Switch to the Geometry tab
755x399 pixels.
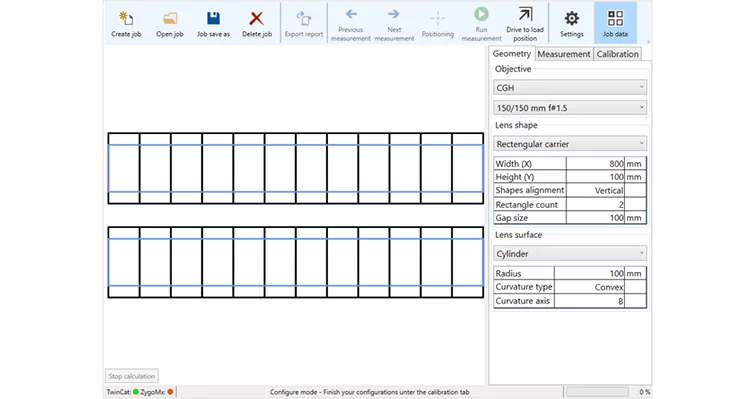pyautogui.click(x=511, y=54)
